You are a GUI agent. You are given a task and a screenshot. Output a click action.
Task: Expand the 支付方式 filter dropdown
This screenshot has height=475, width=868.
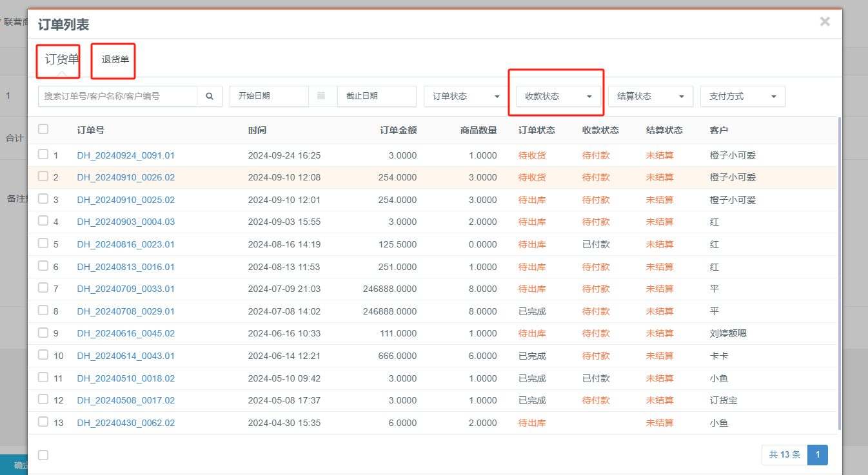[743, 96]
